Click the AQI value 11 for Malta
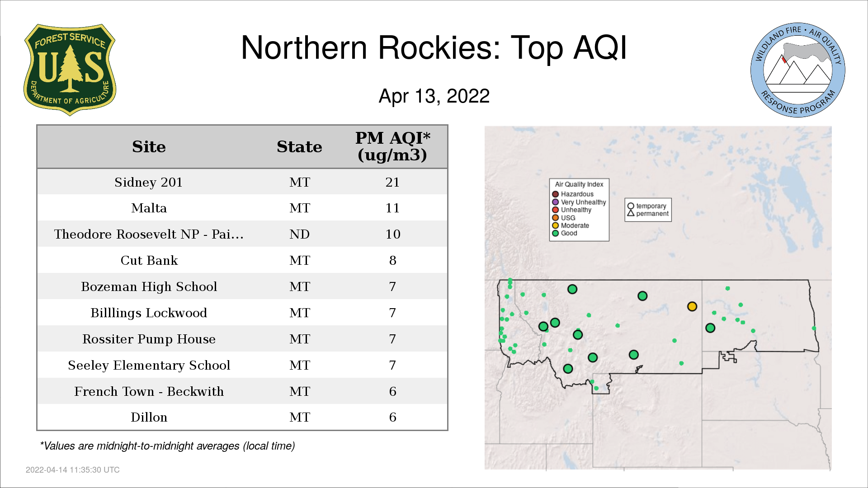 click(392, 208)
